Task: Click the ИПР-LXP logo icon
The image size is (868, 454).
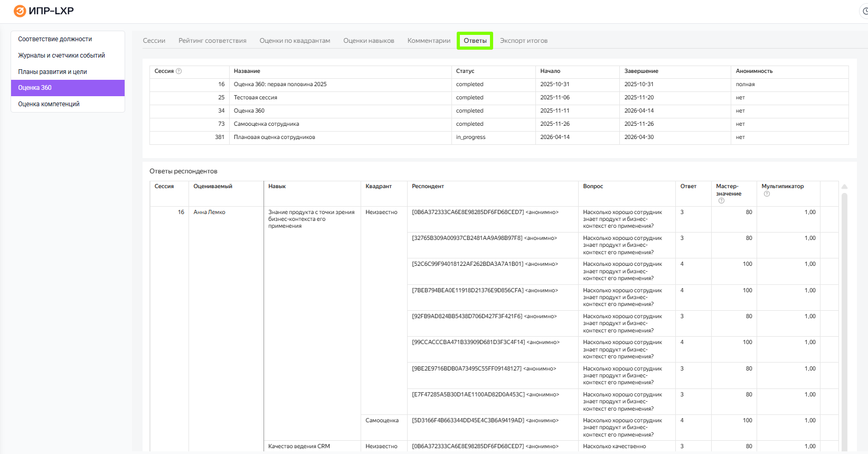Action: tap(20, 11)
